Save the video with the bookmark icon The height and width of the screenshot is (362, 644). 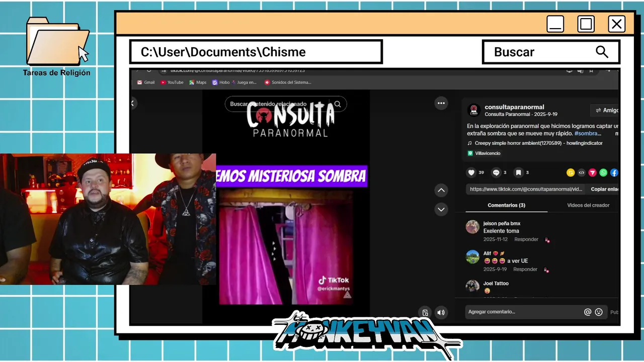(518, 172)
